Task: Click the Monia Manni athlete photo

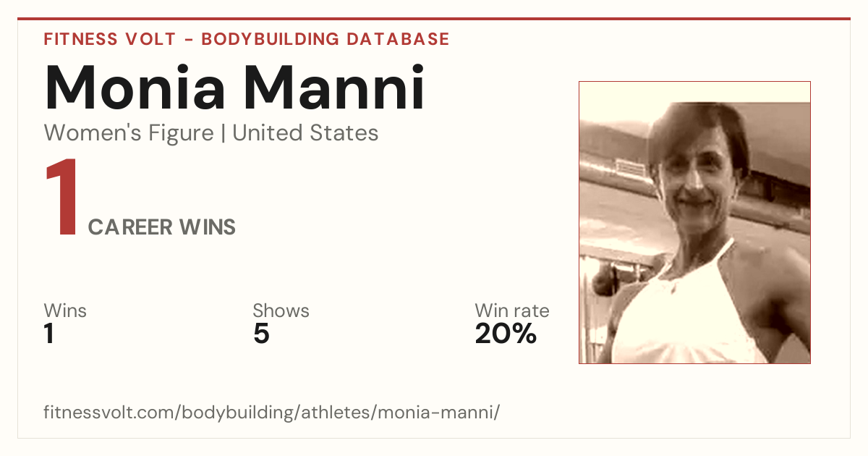Action: [694, 222]
